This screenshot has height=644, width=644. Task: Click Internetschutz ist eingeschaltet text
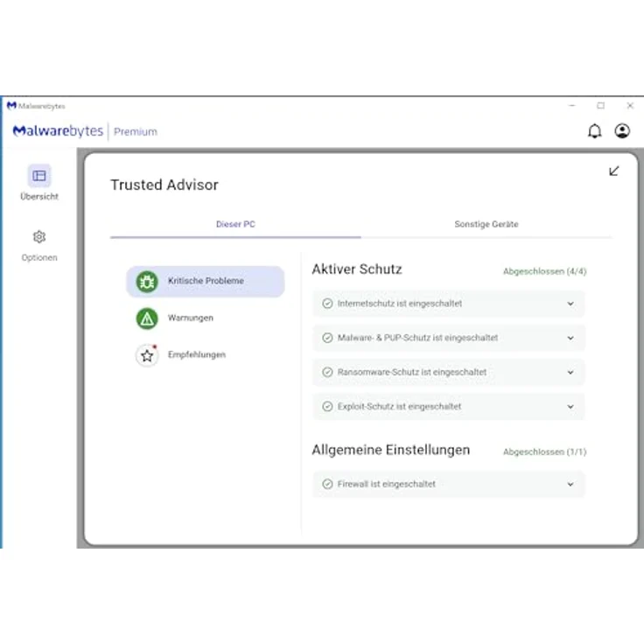click(x=400, y=304)
